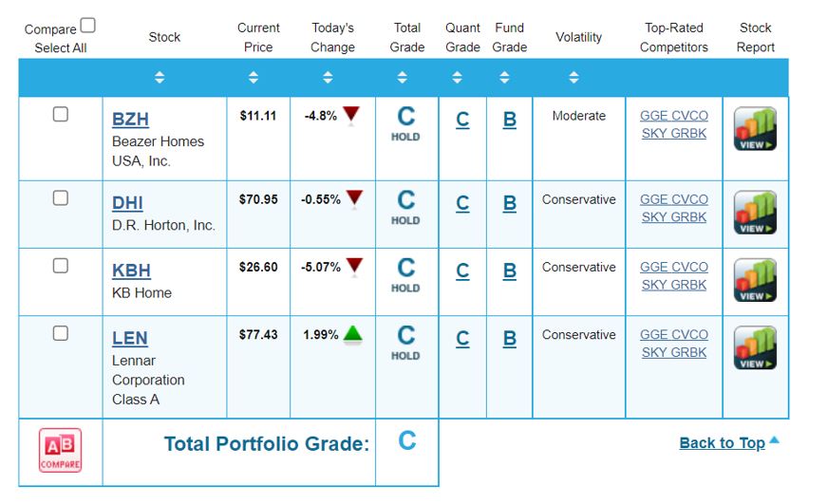Sort by the Stock column arrows
This screenshot has height=504, width=827.
160,78
